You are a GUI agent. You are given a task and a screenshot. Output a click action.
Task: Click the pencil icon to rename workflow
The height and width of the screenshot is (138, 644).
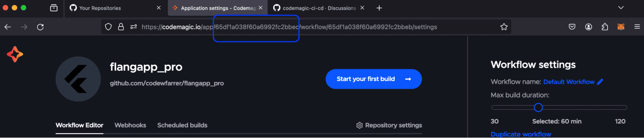tap(600, 82)
